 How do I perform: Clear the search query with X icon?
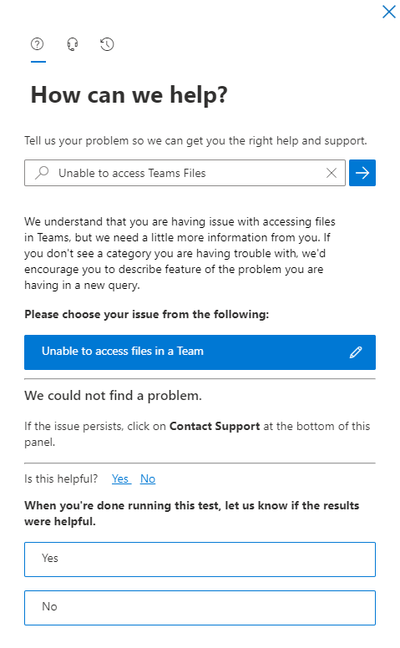point(331,173)
